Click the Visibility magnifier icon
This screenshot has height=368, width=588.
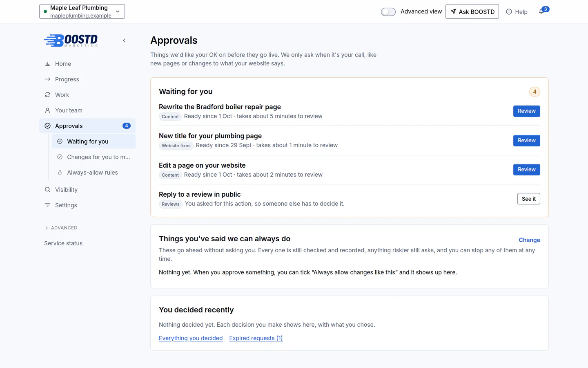pos(47,190)
